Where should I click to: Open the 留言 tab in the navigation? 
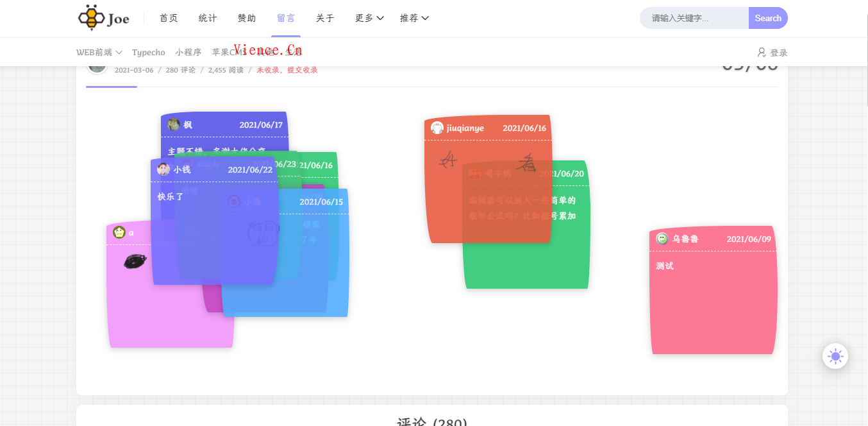(x=286, y=18)
